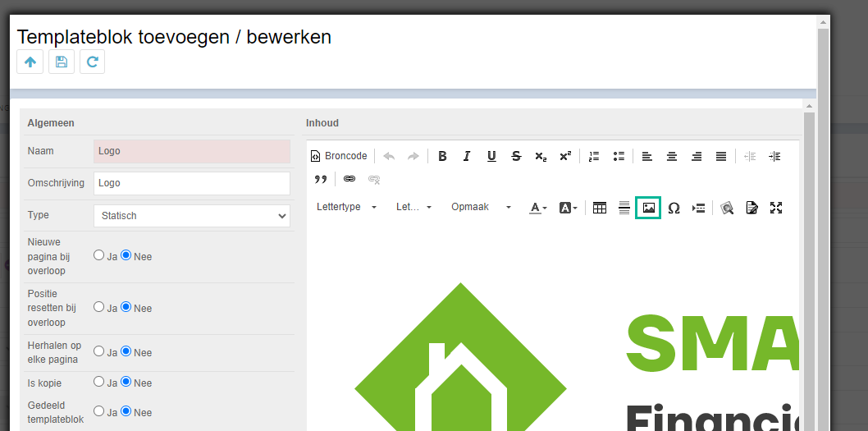The image size is (868, 431).
Task: Insert a table
Action: click(x=600, y=208)
